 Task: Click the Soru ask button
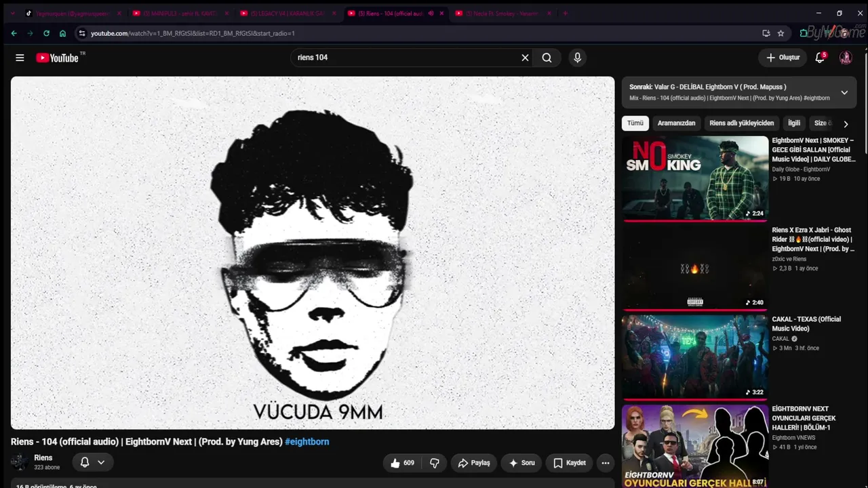pyautogui.click(x=521, y=463)
